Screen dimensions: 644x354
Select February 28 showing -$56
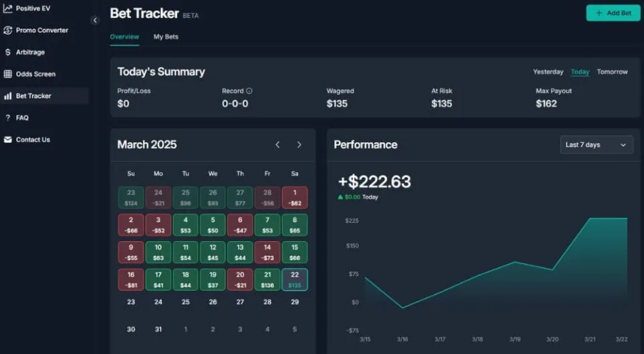click(x=268, y=198)
